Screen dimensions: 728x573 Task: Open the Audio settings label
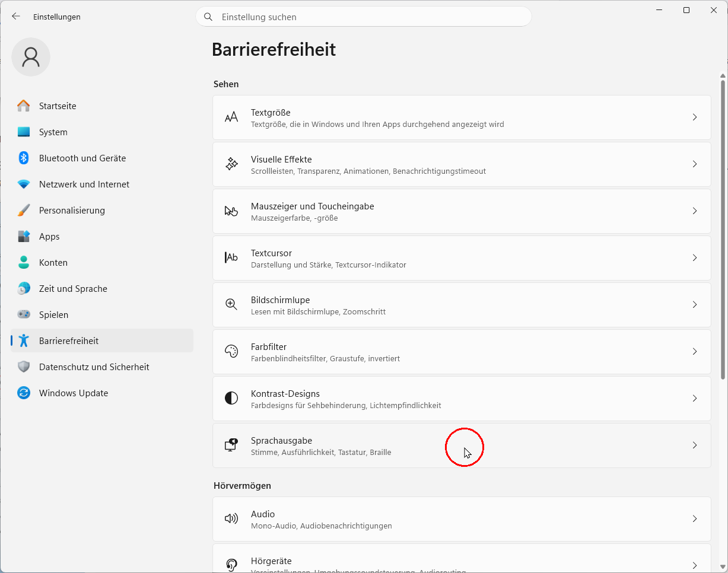(x=263, y=514)
